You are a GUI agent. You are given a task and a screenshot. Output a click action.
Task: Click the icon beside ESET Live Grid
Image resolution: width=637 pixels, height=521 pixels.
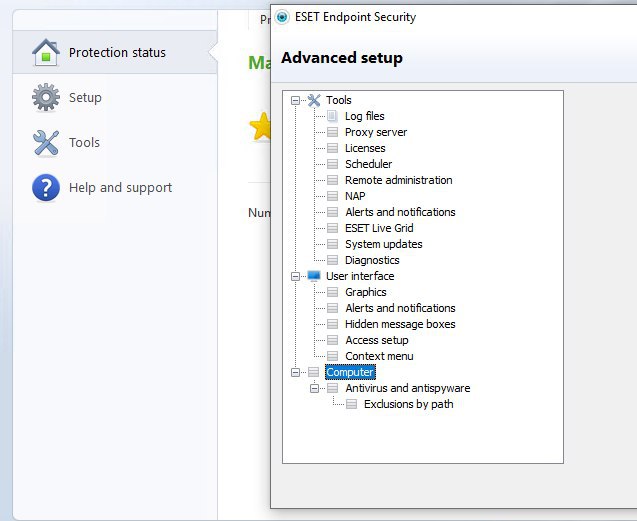332,228
